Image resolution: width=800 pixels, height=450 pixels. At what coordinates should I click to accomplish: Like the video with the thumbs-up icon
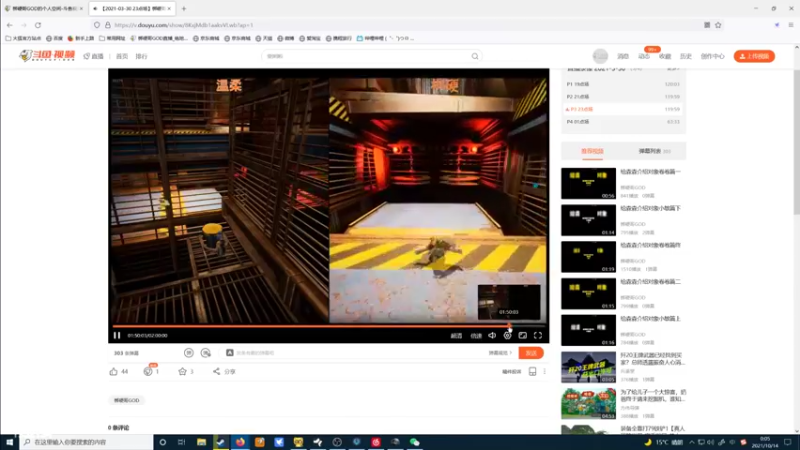(113, 371)
